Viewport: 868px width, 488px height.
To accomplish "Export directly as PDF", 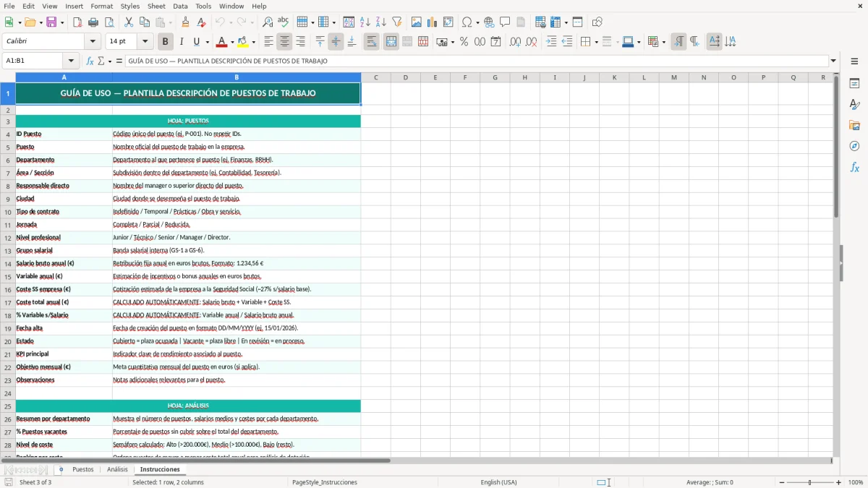I will 77,22.
